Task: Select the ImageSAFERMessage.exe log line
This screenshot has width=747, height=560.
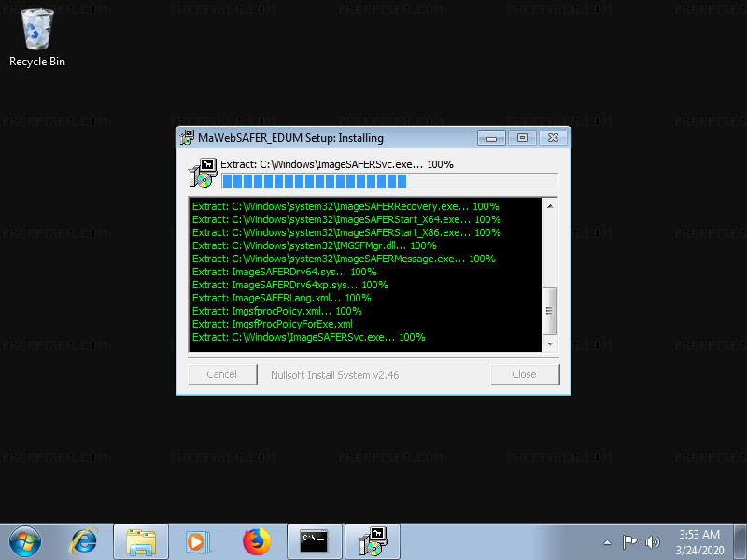Action: coord(344,259)
